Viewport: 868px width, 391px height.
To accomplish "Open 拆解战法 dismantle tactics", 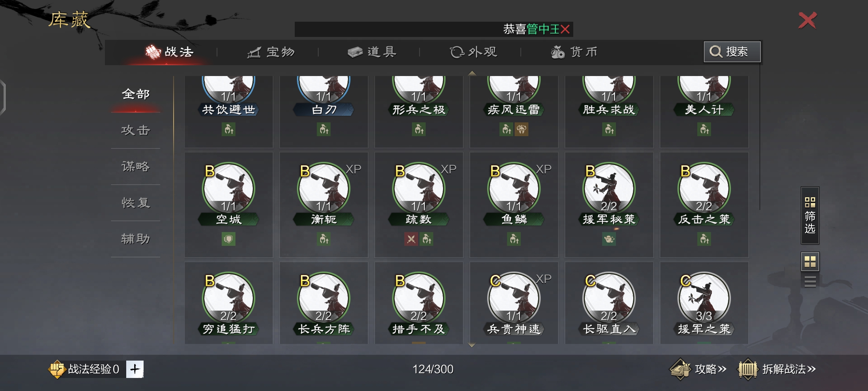I will [777, 369].
